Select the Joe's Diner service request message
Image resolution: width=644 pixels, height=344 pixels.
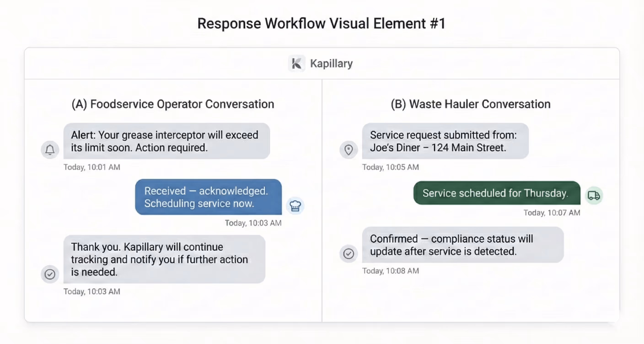click(x=445, y=141)
